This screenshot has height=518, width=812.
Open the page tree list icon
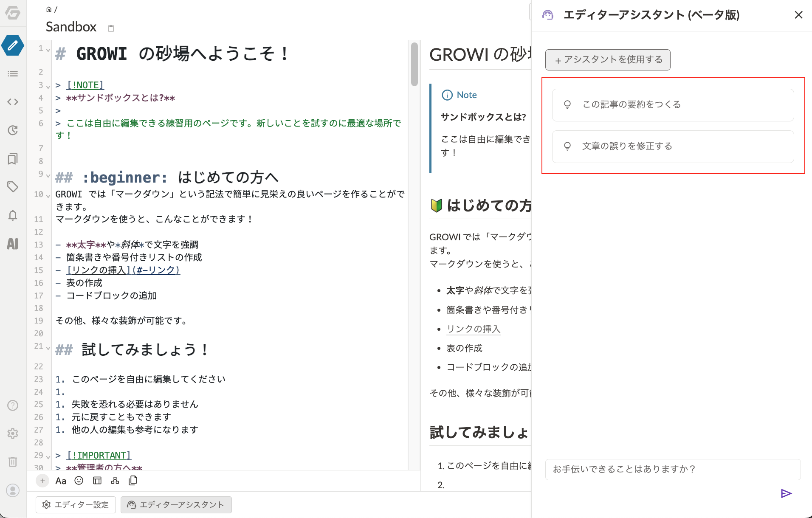[13, 74]
